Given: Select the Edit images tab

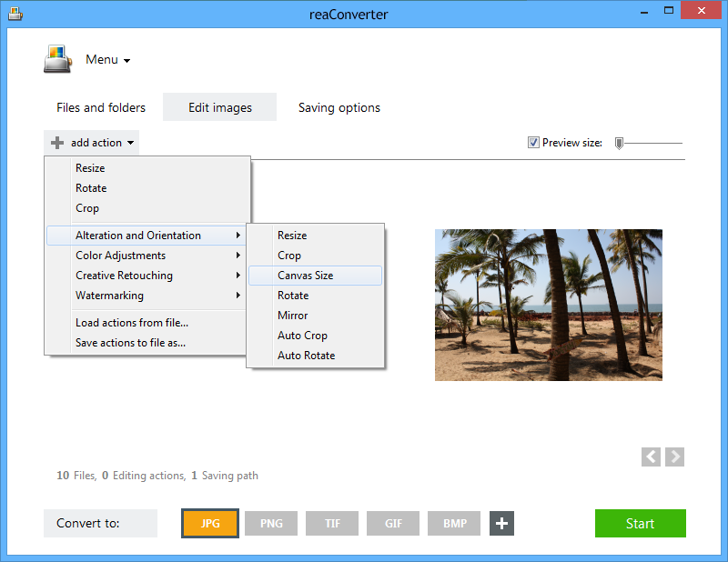Looking at the screenshot, I should [219, 107].
